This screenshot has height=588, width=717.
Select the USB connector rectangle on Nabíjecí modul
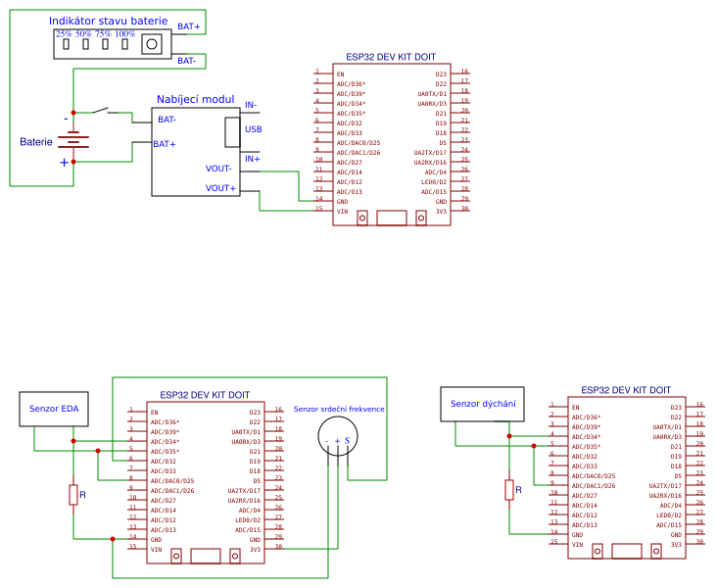click(x=232, y=132)
